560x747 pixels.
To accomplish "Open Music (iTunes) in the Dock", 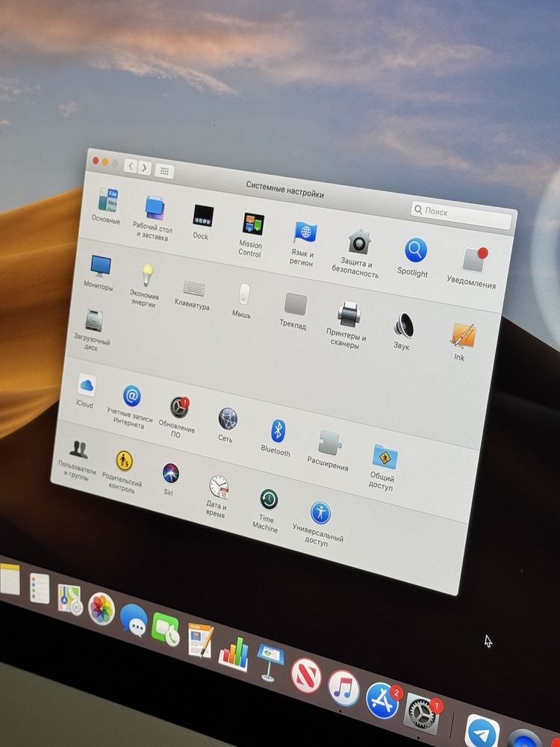I will tap(343, 688).
